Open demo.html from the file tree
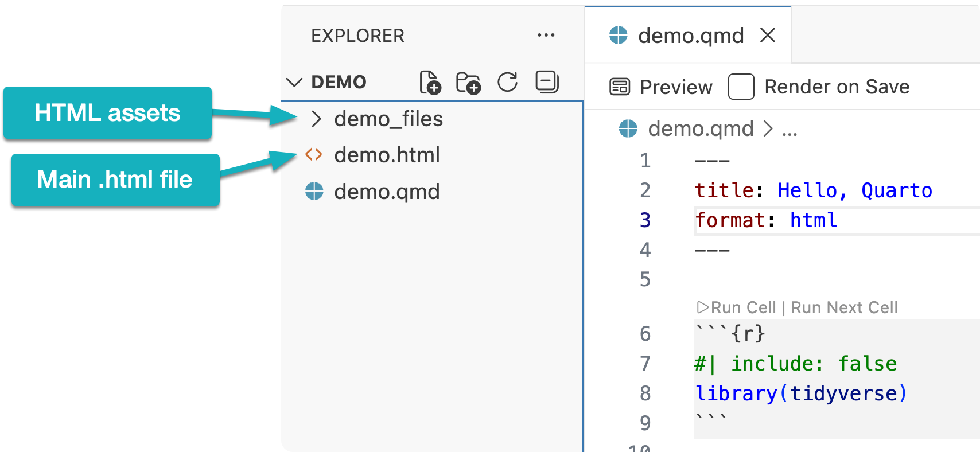 point(387,155)
